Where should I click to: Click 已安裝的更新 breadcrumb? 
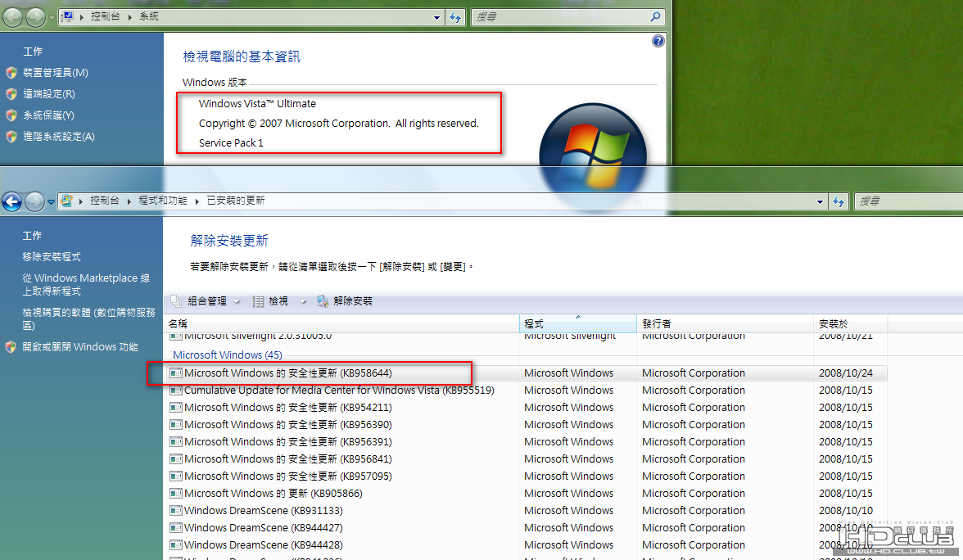[x=236, y=201]
